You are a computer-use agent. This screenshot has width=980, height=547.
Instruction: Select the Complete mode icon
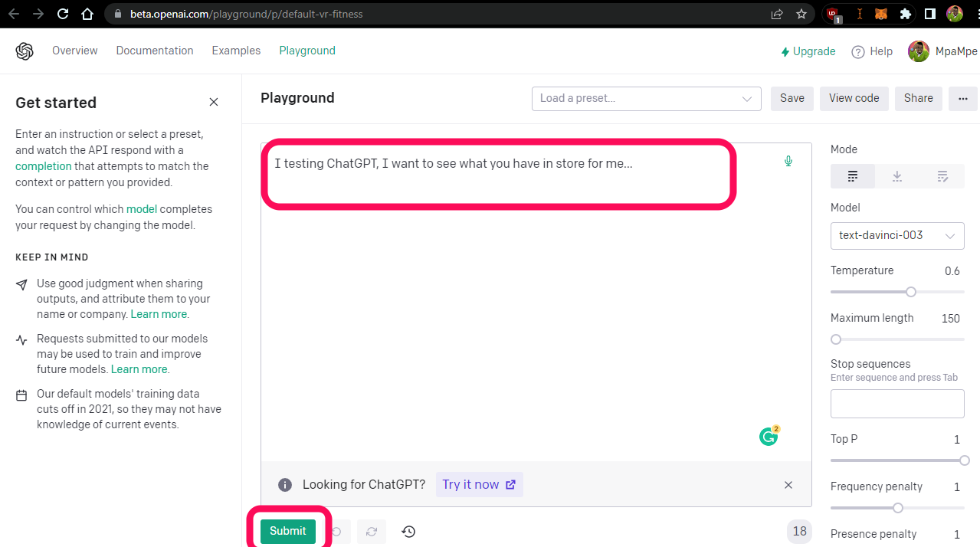coord(853,176)
